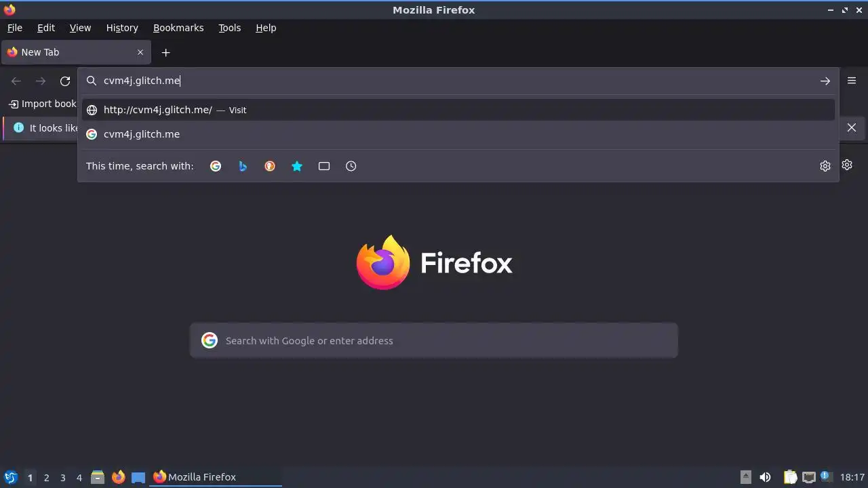This screenshot has height=488, width=868.
Task: Click show desktop icon in taskbar
Action: coord(138,477)
